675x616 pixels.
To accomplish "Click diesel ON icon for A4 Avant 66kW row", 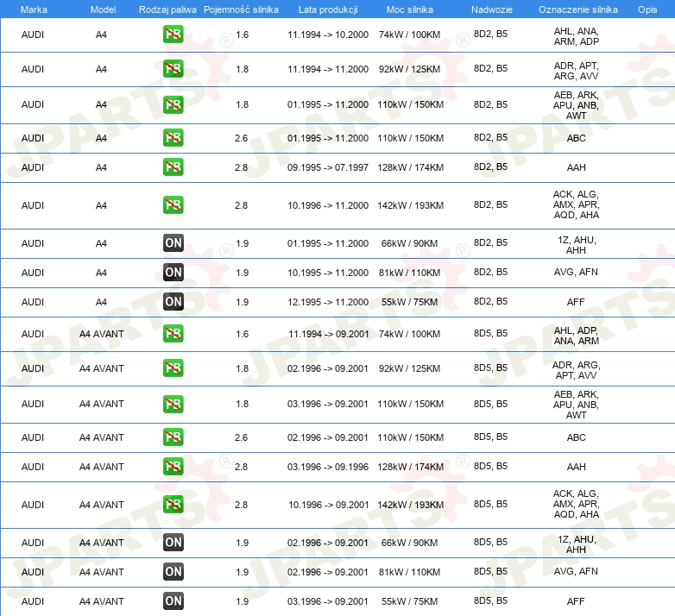I will pos(173,543).
